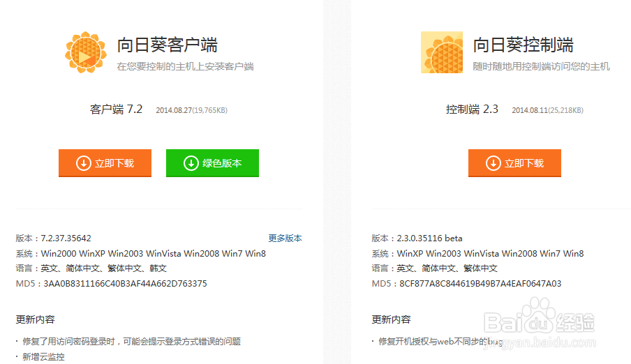631x364 pixels.
Task: Click the controller 更新内容 heading
Action: (x=391, y=319)
